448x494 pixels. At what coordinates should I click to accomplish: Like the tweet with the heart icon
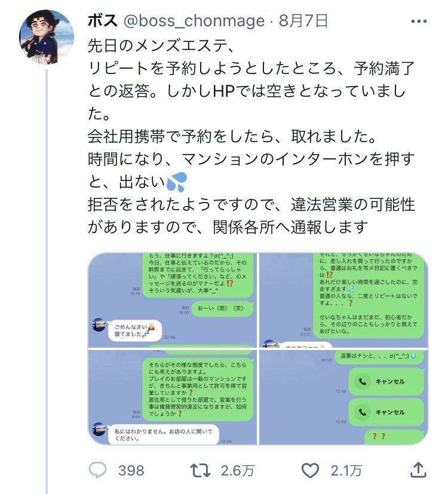click(310, 471)
